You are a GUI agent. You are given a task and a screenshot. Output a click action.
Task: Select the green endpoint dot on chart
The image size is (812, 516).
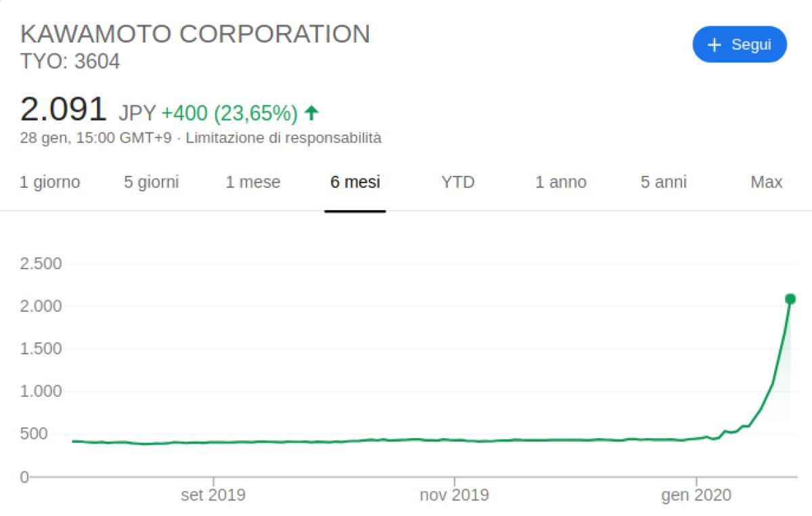point(790,299)
